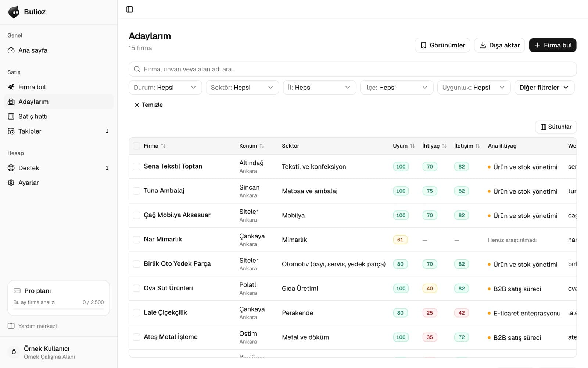
Task: Click the Pro planı card icon
Action: 17,291
